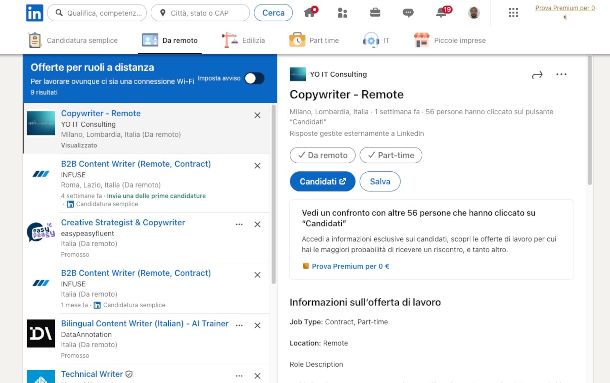Screen dimensions: 610x383
Task: Click the 'Invia una delle prime candidature' text
Action: [x=156, y=196]
